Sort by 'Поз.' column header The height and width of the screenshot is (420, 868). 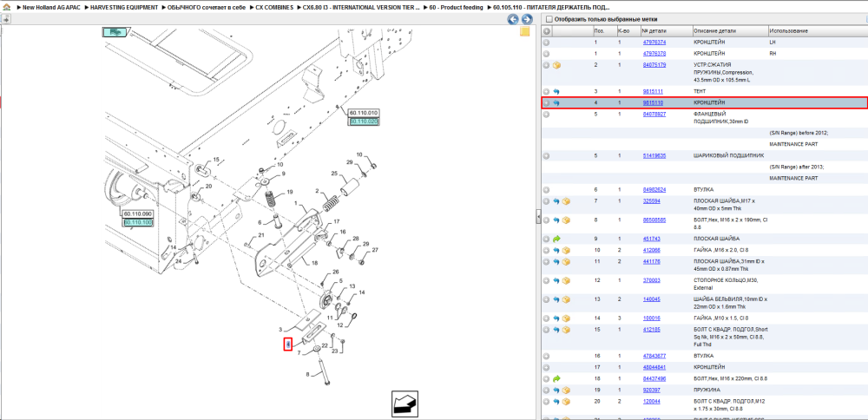tap(603, 31)
